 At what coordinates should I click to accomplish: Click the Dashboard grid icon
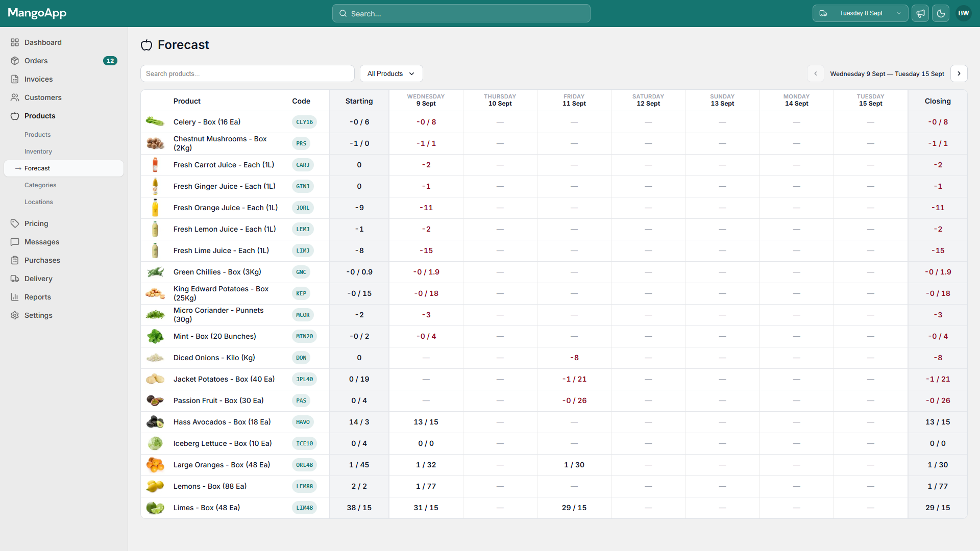pos(15,42)
